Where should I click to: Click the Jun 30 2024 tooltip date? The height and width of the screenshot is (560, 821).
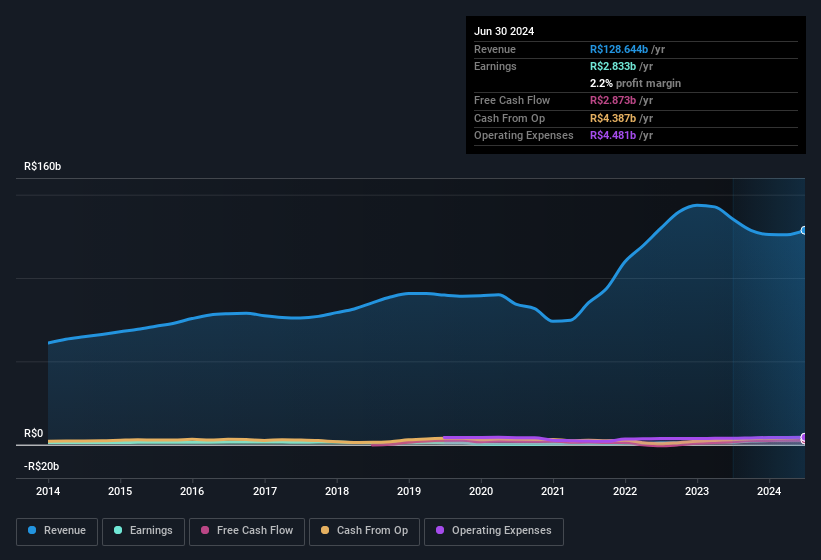[504, 31]
